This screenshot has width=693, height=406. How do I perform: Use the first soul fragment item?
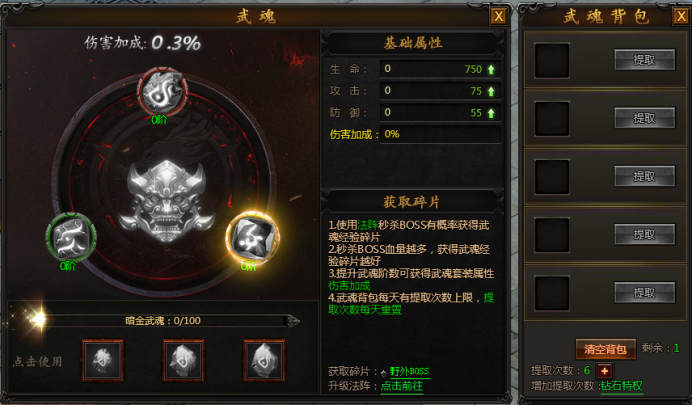pos(103,360)
